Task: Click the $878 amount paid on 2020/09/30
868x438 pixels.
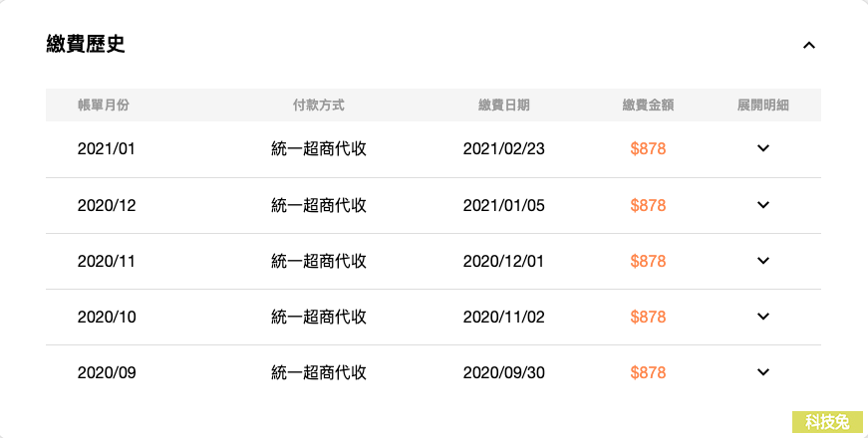Action: pos(648,372)
